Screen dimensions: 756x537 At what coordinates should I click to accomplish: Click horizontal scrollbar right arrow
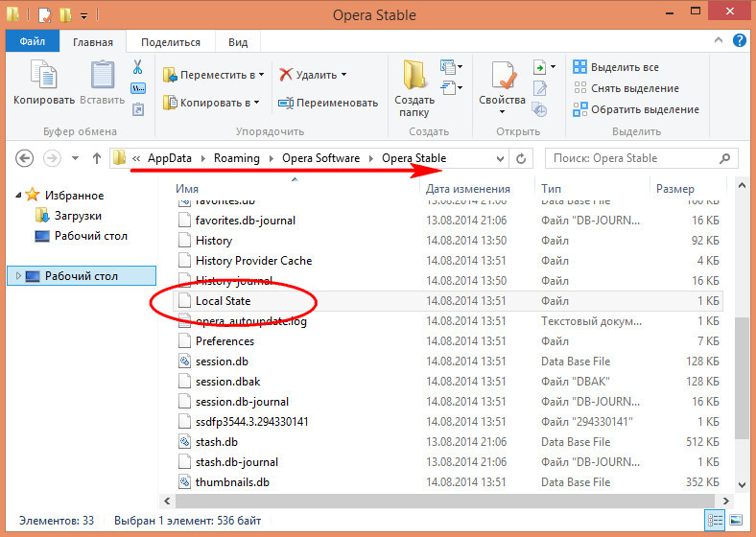click(725, 501)
